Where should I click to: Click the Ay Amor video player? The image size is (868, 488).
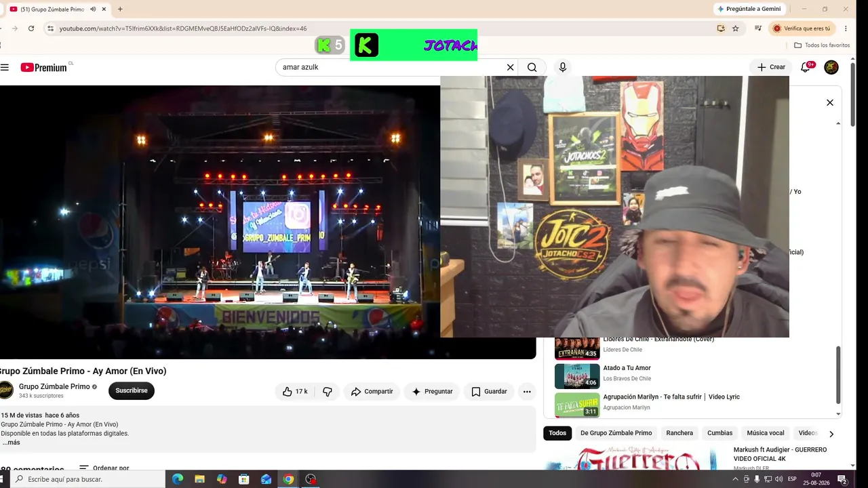[268, 222]
